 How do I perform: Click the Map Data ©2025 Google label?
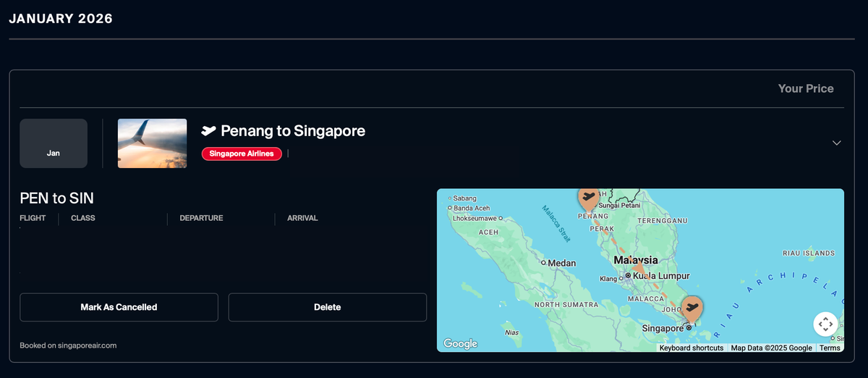tap(771, 348)
